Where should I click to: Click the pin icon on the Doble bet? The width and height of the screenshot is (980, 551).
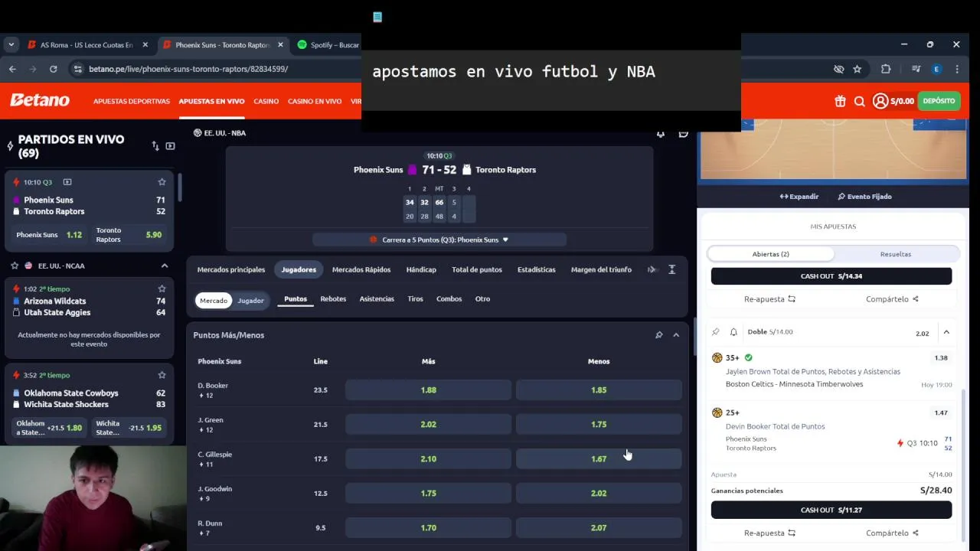point(715,332)
